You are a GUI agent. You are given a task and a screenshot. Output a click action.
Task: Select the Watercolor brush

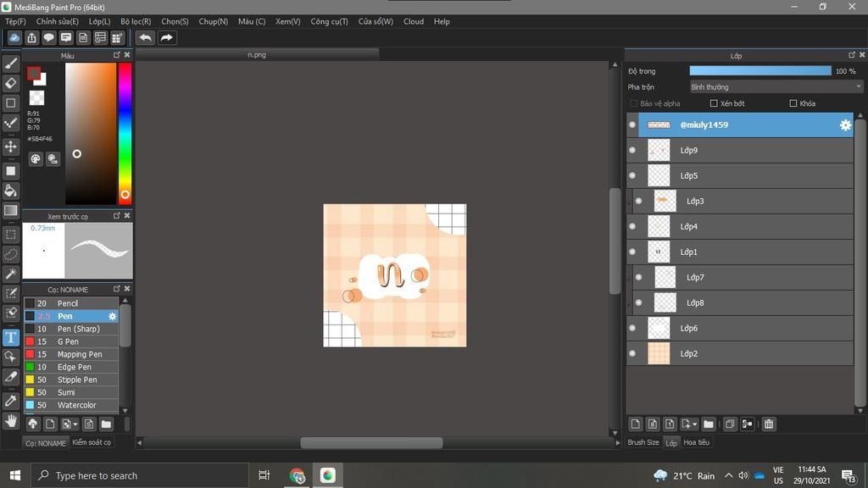tap(71, 406)
